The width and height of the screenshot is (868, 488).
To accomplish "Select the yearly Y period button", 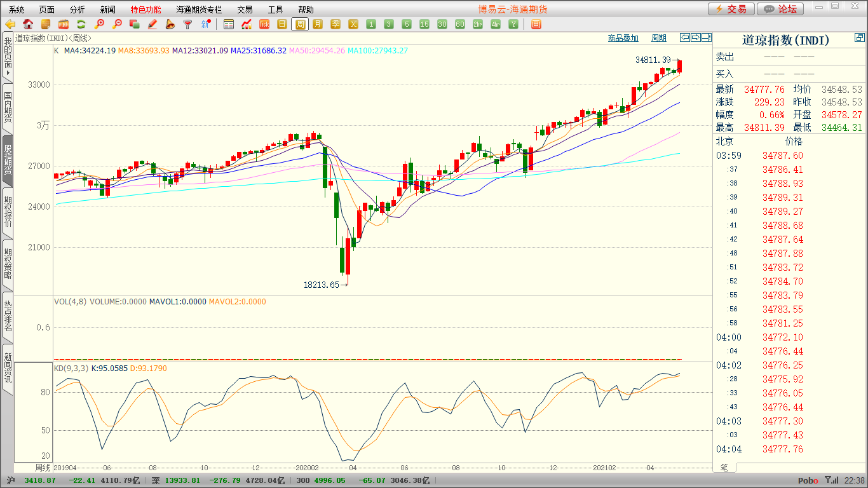I will [513, 24].
